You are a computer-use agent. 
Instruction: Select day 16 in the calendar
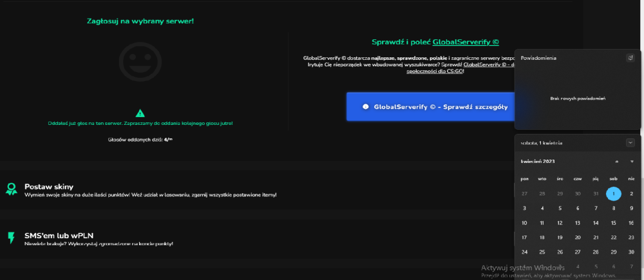(631, 223)
